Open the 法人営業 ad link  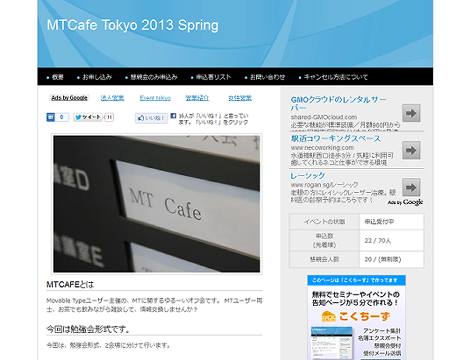(x=112, y=98)
